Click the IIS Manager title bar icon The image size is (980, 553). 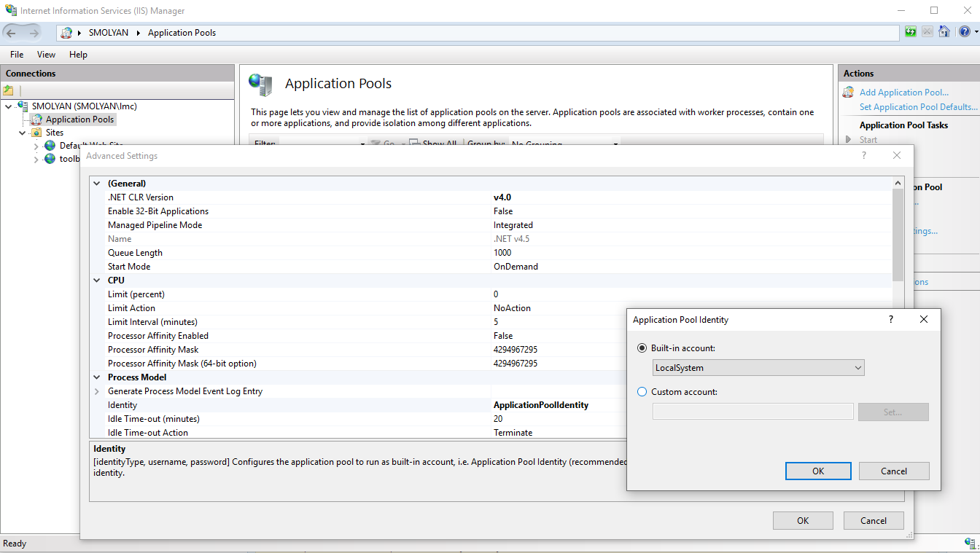click(10, 11)
